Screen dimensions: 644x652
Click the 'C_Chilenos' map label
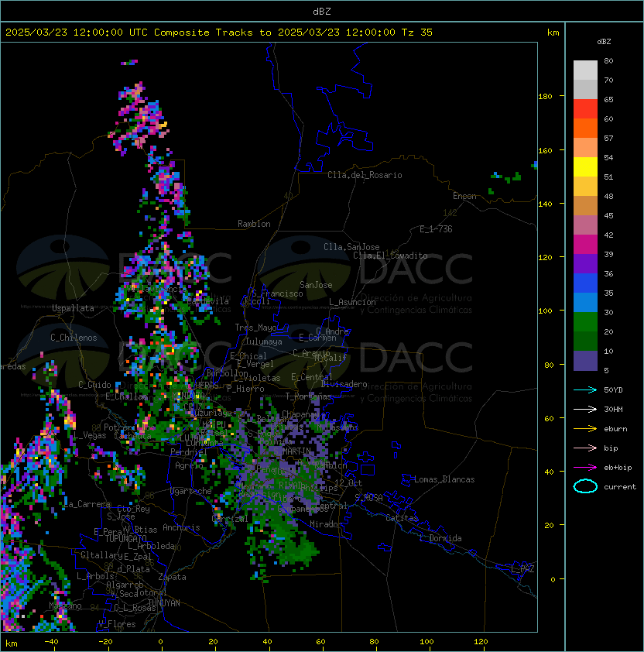(74, 338)
